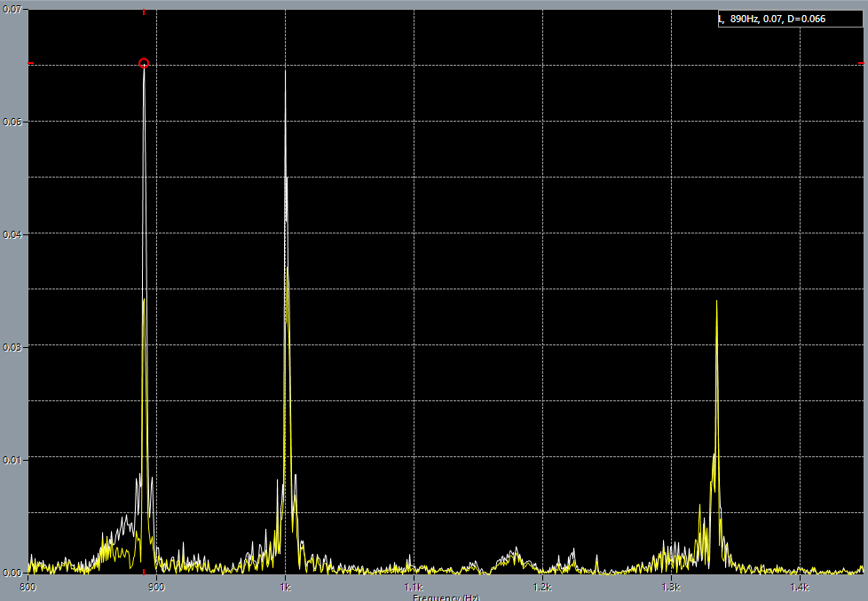Click the 1k frequency tick label
868x601 pixels.
click(x=285, y=586)
